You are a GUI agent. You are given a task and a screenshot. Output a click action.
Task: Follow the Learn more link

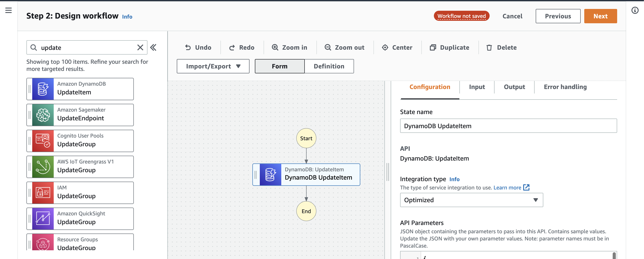coord(507,187)
